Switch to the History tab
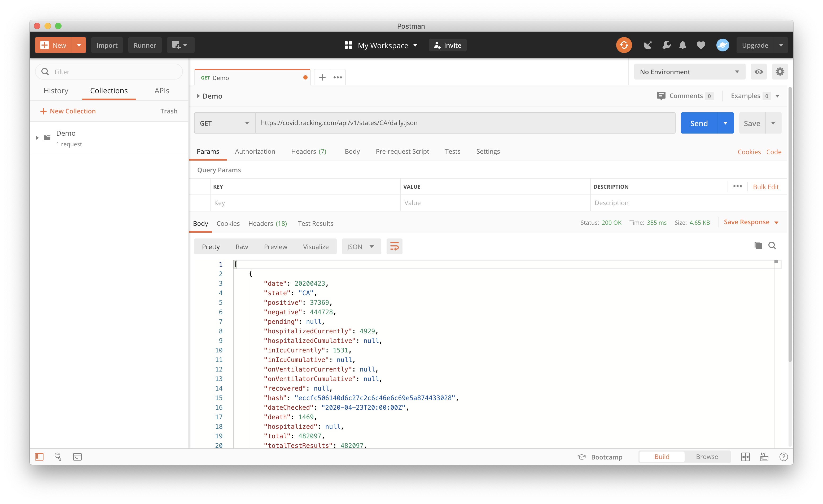Viewport: 823px width, 504px height. point(56,91)
